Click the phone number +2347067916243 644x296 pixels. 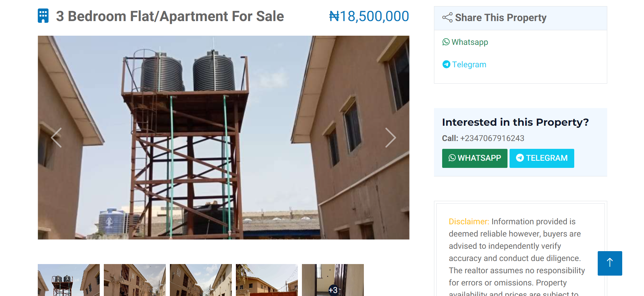tap(492, 138)
